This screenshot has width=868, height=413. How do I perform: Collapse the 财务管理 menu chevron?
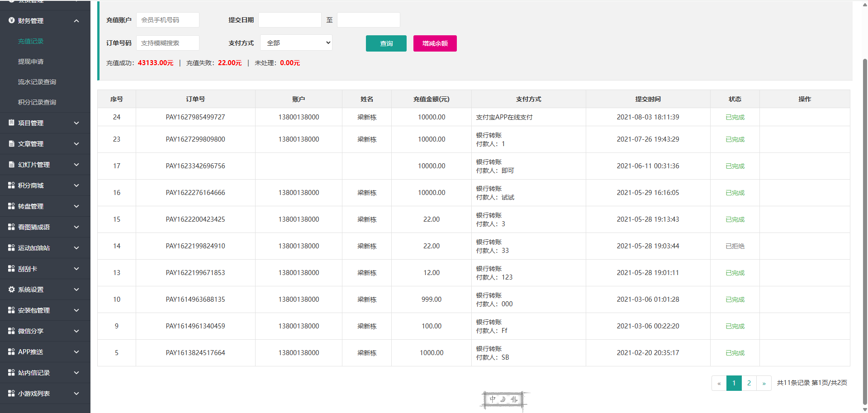tap(76, 21)
